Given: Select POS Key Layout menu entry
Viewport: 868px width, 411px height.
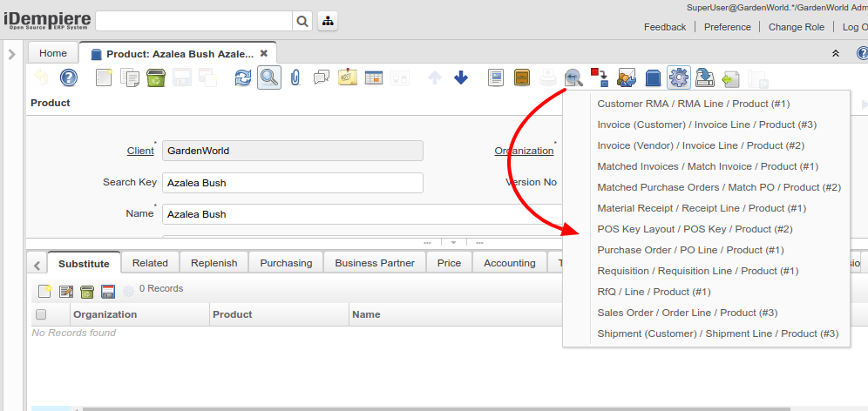Looking at the screenshot, I should [x=695, y=229].
